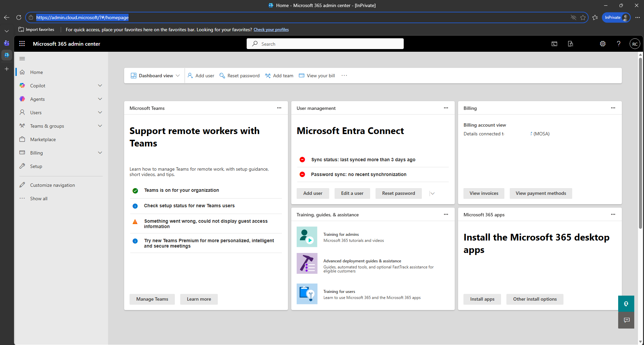The height and width of the screenshot is (345, 644).
Task: Collapse navigation with hamburger icon
Action: click(x=22, y=59)
